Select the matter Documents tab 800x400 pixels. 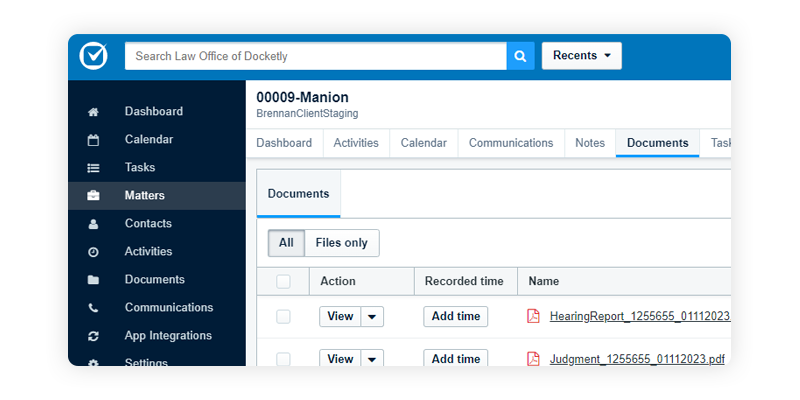pos(658,143)
